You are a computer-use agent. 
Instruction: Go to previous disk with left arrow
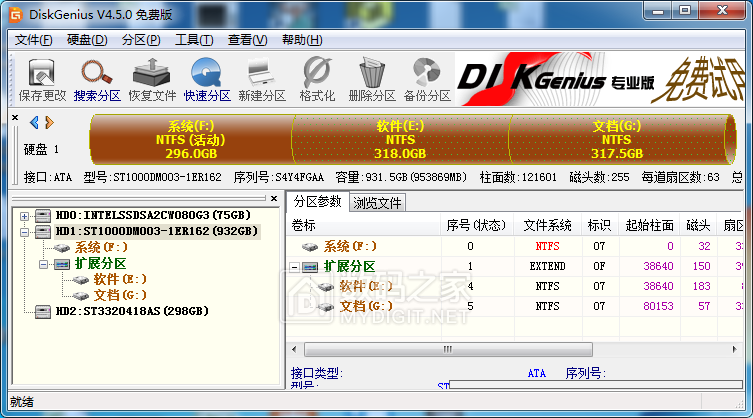[x=34, y=123]
